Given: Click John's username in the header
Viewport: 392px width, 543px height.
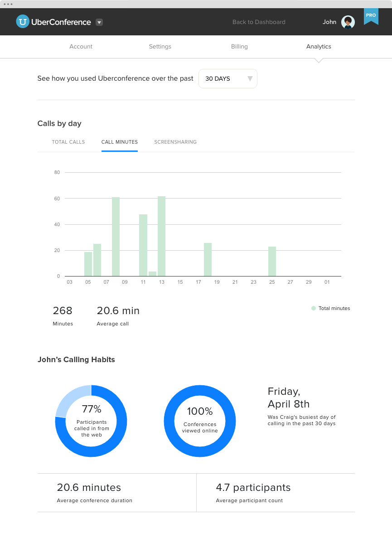Looking at the screenshot, I should [329, 22].
